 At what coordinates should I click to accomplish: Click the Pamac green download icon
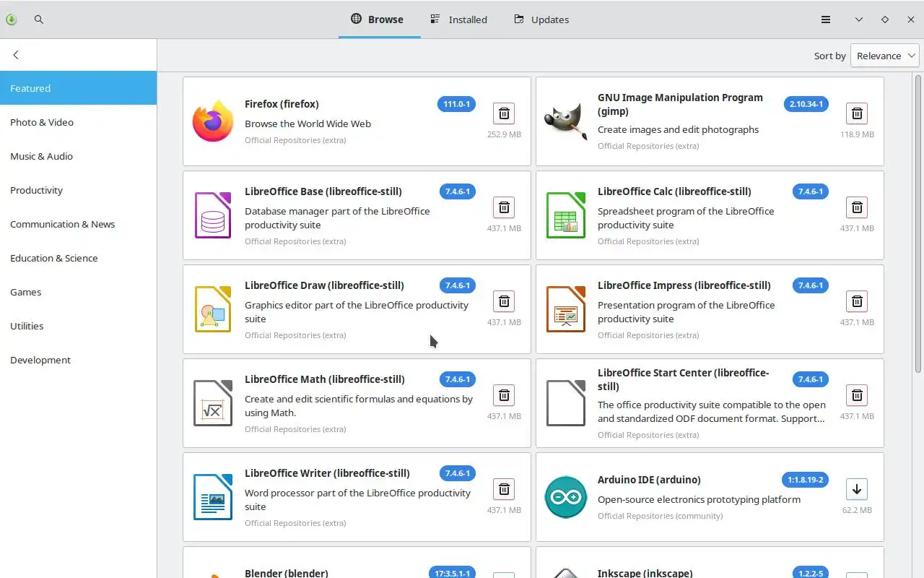(x=11, y=20)
